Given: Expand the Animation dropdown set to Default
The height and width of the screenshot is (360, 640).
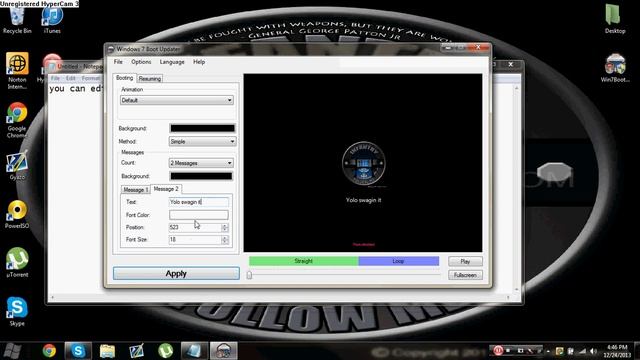Looking at the screenshot, I should click(x=177, y=100).
